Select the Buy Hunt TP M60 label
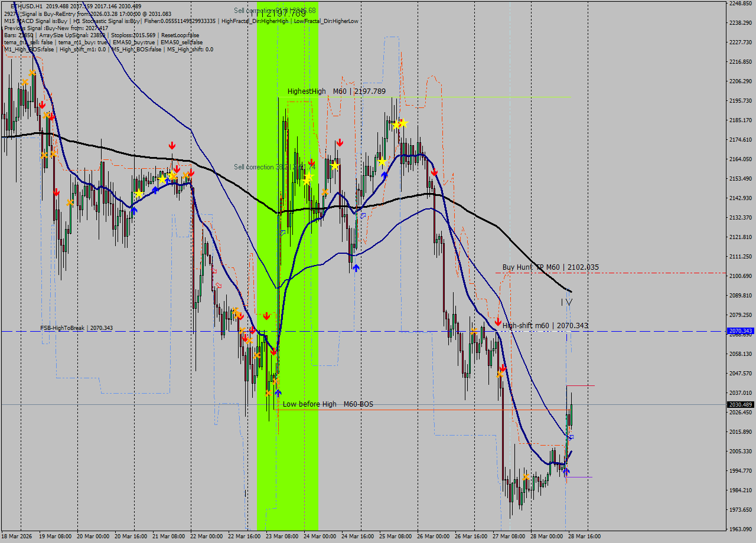756x543 pixels. [x=550, y=267]
